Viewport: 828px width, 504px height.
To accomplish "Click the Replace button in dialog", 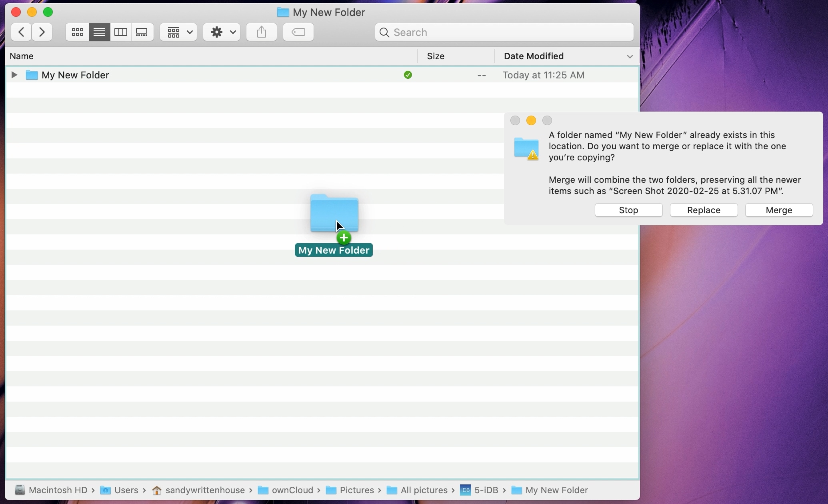I will point(704,210).
